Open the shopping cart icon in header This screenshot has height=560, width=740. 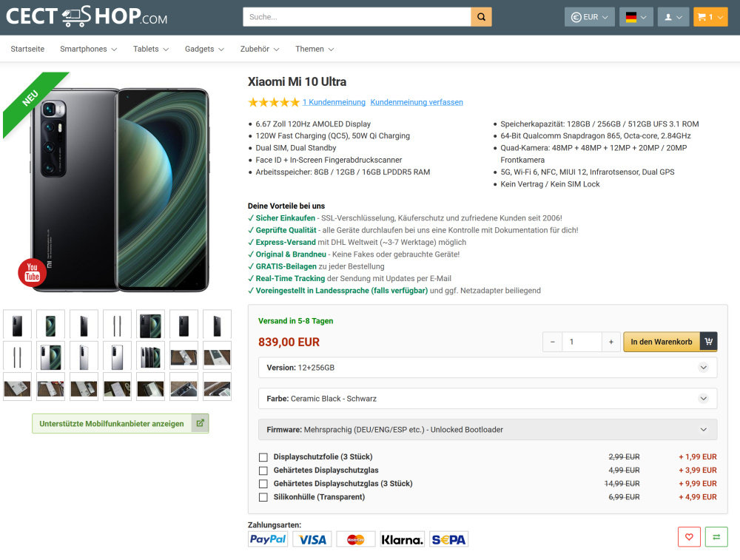710,17
